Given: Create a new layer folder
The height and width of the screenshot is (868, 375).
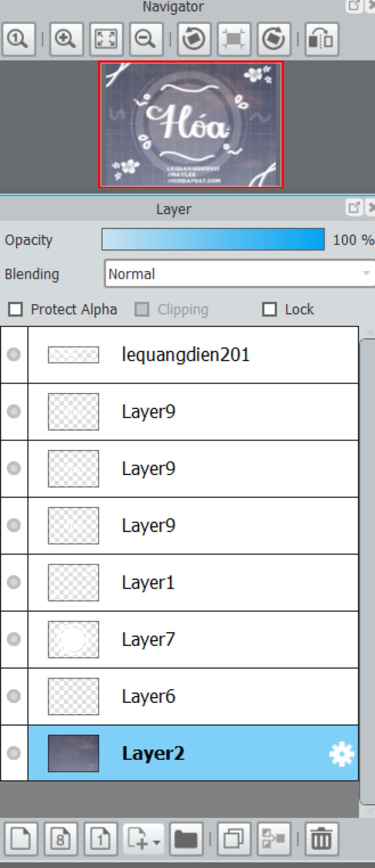Looking at the screenshot, I should 186,839.
